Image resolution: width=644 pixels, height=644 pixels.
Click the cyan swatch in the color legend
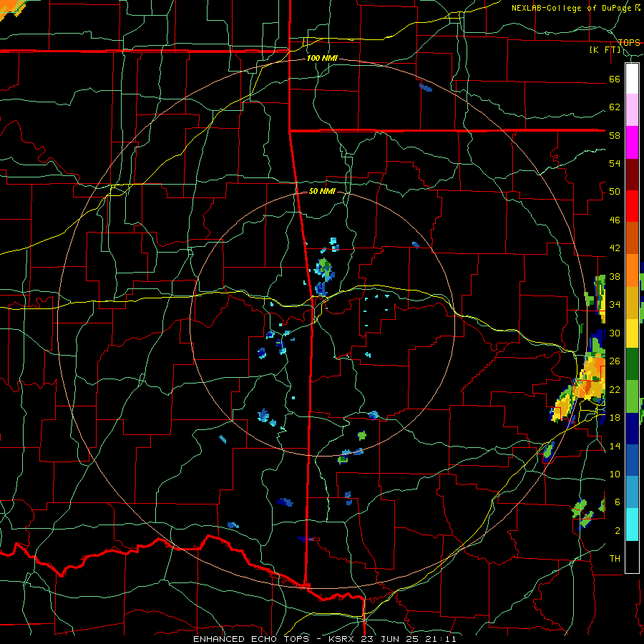[x=632, y=525]
